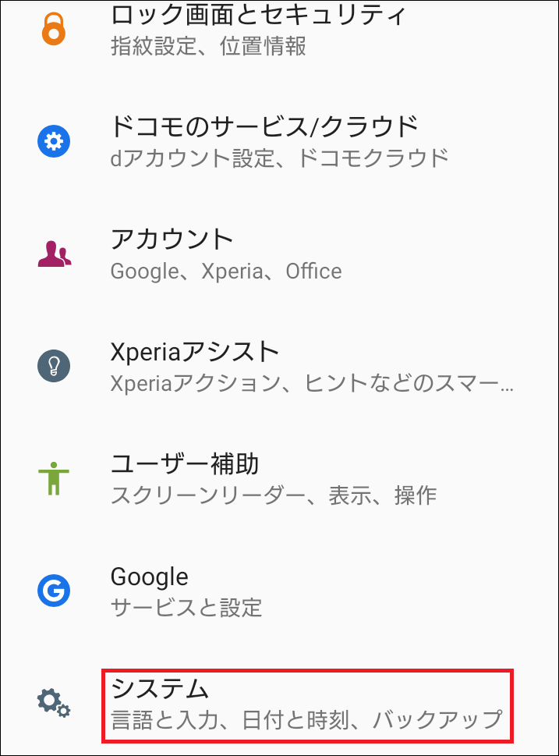Tap the people icon next to アカウント
559x756 pixels.
pos(53,254)
